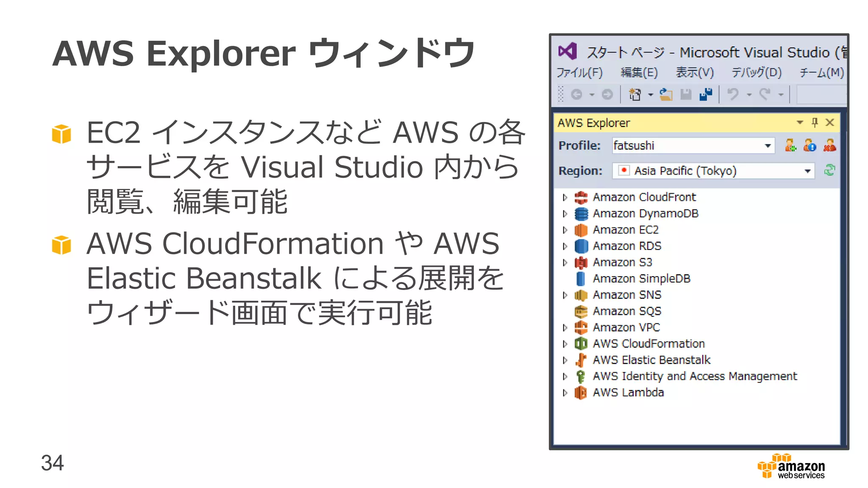Click the Amazon SQS service icon

(581, 311)
